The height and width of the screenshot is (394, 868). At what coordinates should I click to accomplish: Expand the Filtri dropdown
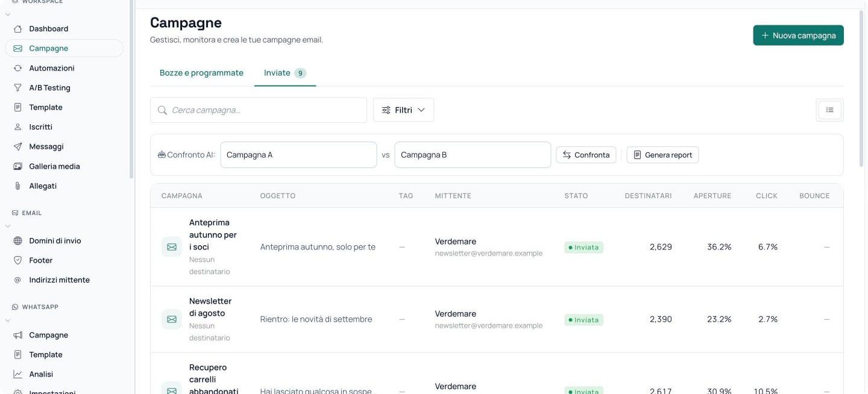click(403, 110)
